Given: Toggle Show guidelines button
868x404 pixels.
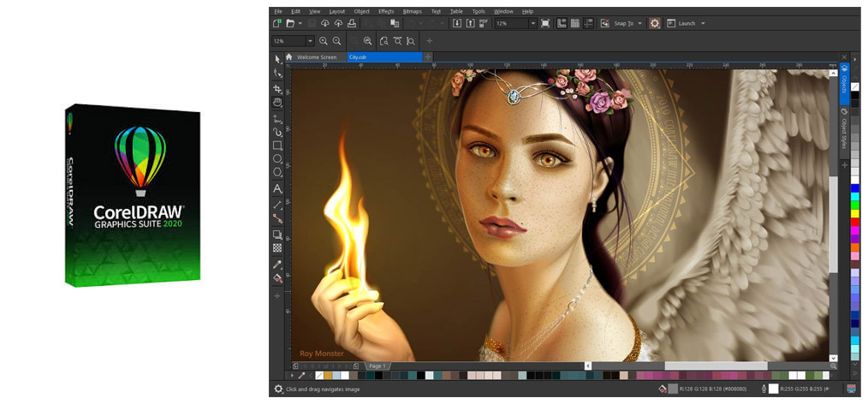Looking at the screenshot, I should coord(588,23).
